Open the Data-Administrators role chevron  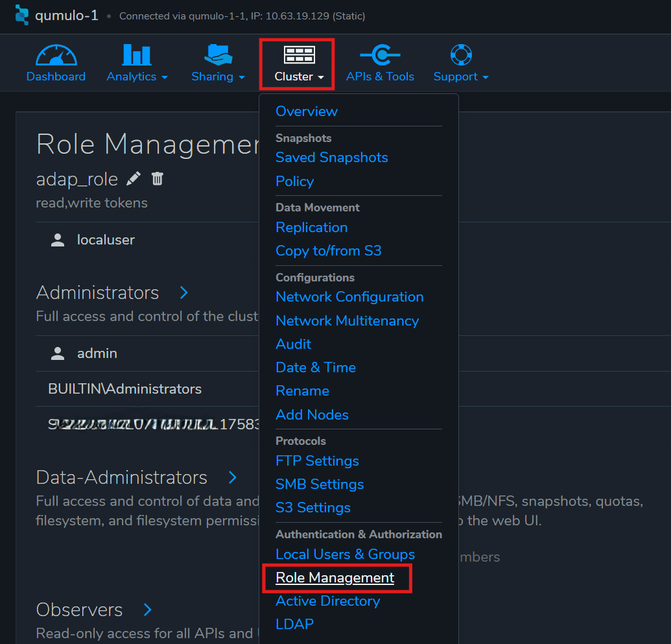tap(232, 477)
